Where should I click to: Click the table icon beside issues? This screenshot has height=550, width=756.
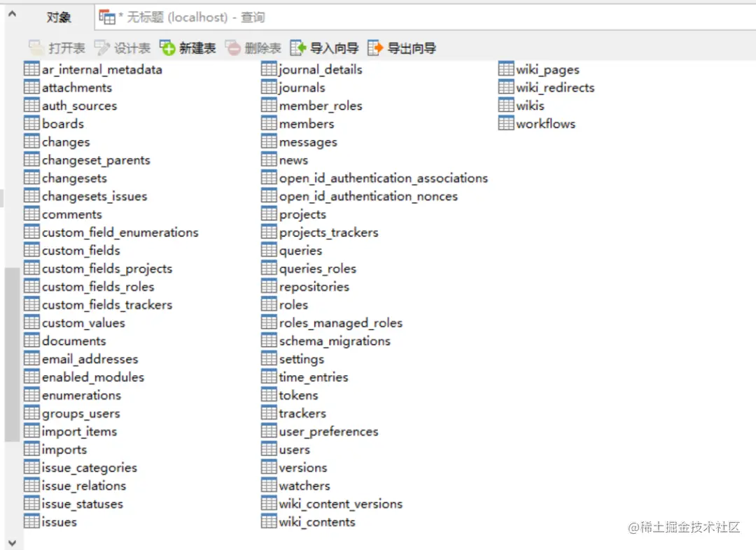pos(31,521)
